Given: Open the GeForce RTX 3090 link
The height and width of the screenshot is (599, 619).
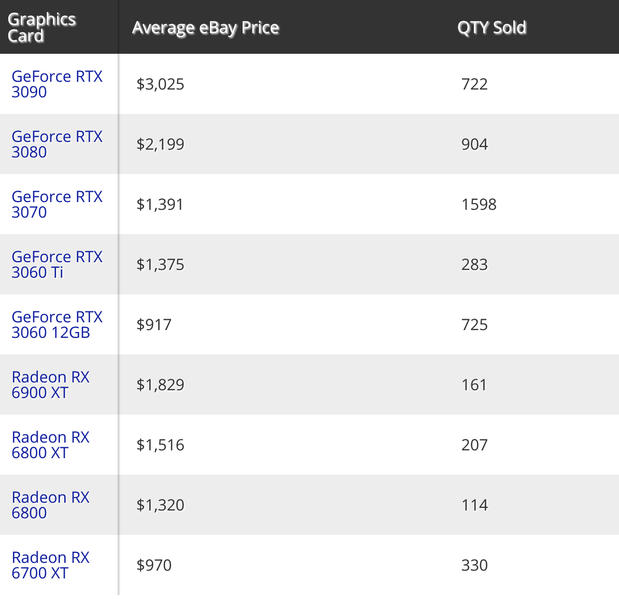Looking at the screenshot, I should tap(56, 84).
